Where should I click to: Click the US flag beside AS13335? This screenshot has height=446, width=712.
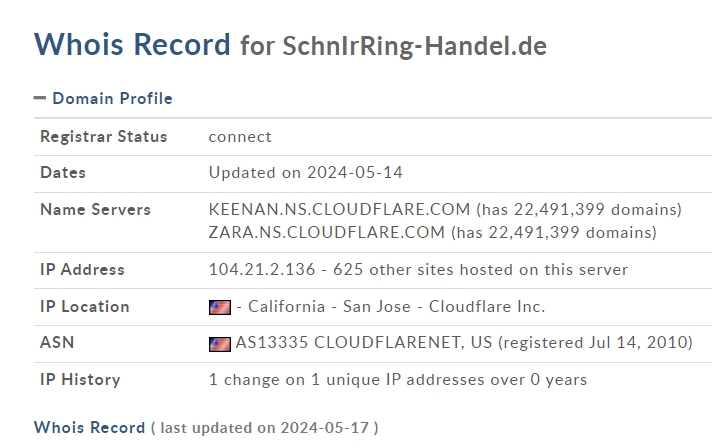[220, 344]
